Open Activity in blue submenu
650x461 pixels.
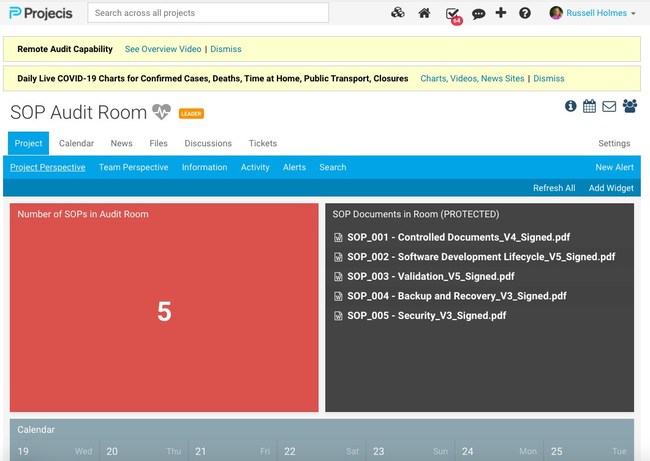point(255,167)
